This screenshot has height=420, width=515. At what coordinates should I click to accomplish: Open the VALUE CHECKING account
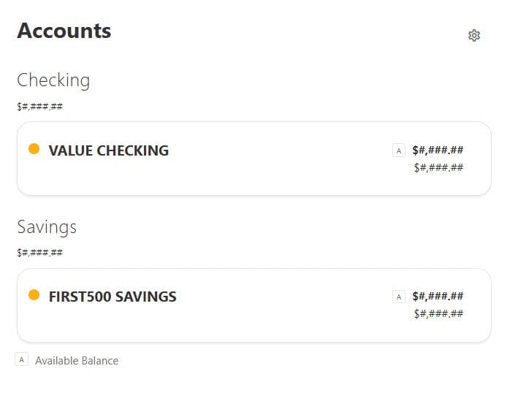pos(108,150)
